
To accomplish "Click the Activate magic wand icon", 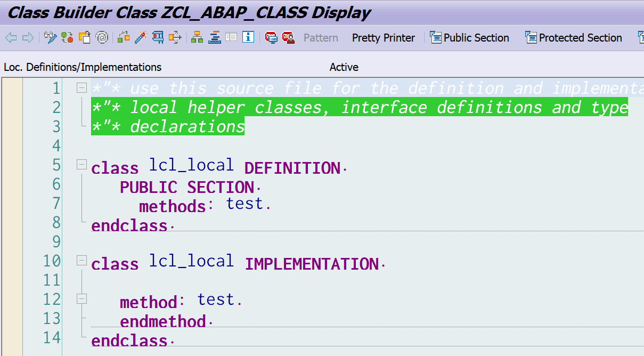I will coord(141,37).
